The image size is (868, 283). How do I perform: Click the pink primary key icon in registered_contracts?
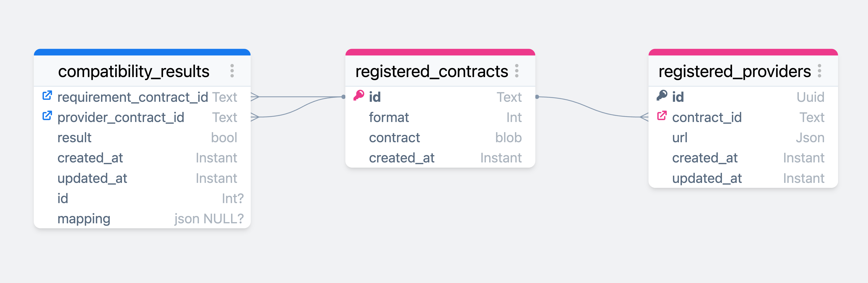click(x=359, y=96)
